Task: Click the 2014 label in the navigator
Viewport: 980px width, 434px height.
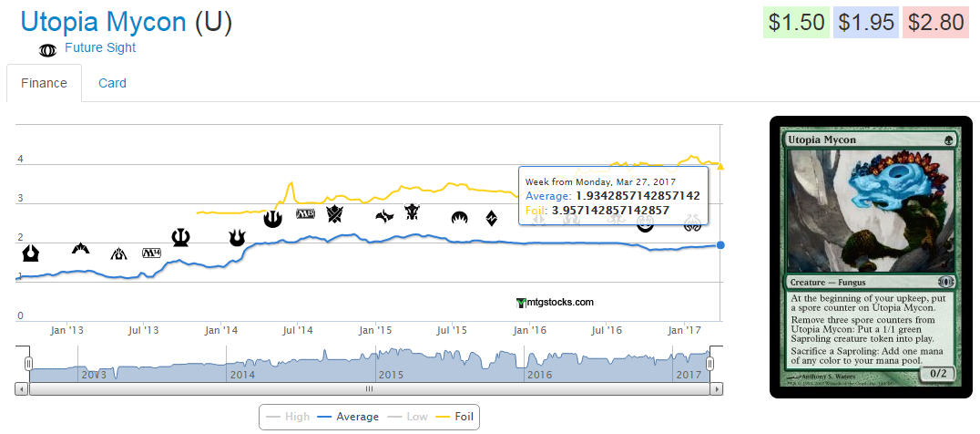Action: click(x=243, y=376)
